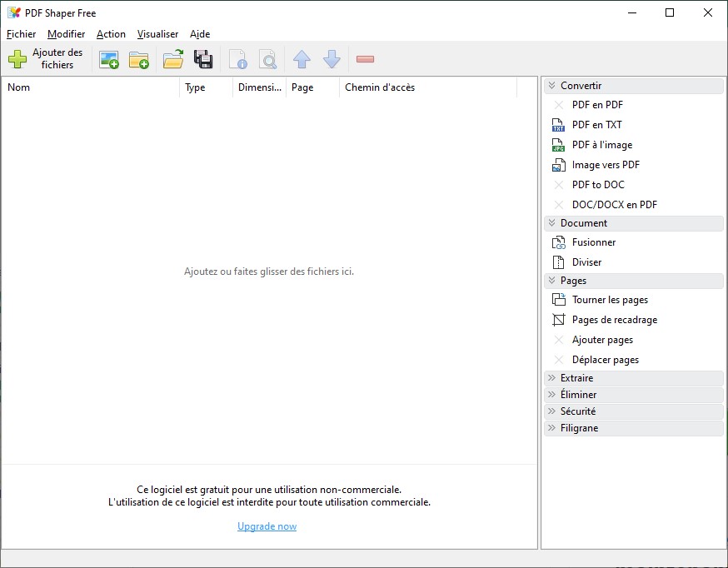Click the add folder toolbar icon
This screenshot has height=568, width=728.
pos(138,59)
